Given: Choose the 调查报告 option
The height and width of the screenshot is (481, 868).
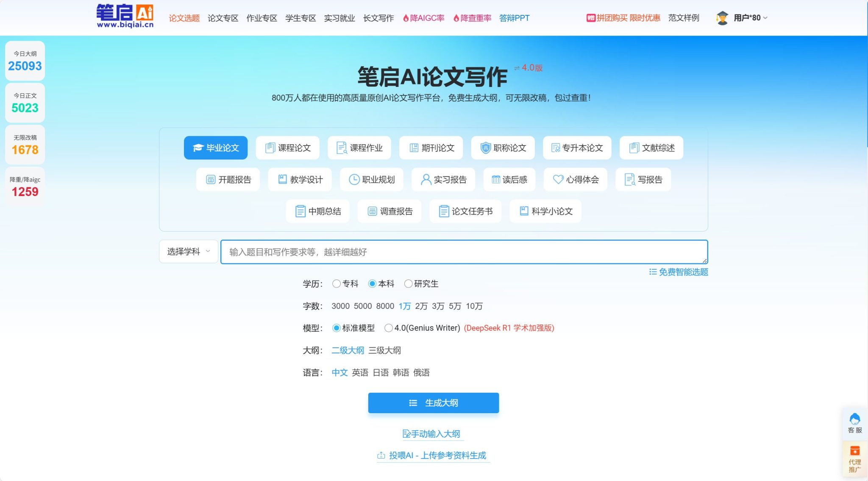Looking at the screenshot, I should (389, 211).
